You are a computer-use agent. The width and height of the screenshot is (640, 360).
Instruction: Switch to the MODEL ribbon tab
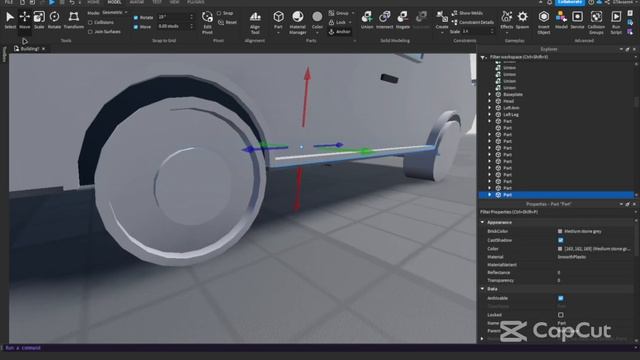pos(114,2)
